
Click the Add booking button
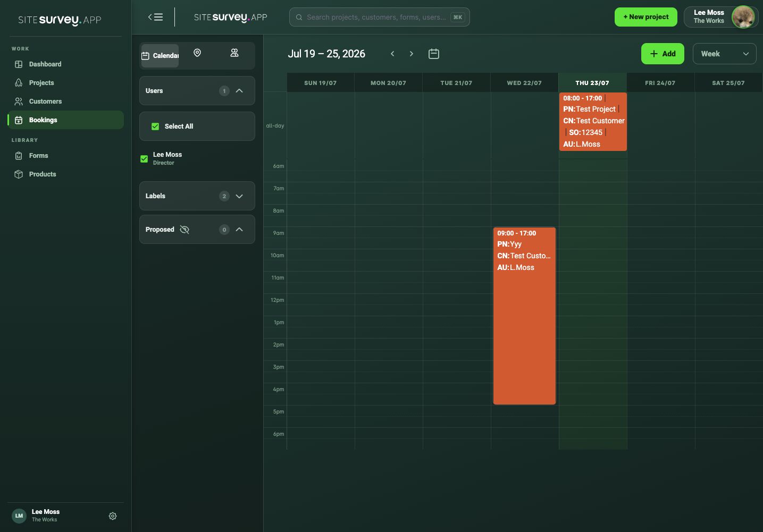[663, 54]
